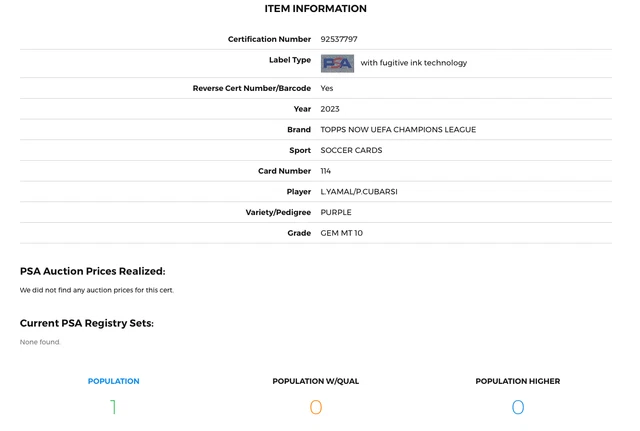
Task: Click the Reverse Cert Number/Barcode Yes value
Action: [327, 88]
